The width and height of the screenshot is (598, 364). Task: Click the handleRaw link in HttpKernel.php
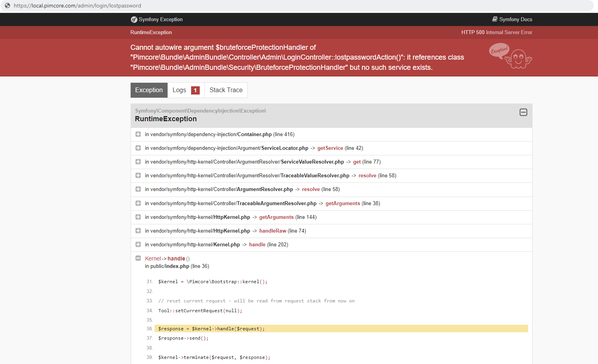point(272,231)
